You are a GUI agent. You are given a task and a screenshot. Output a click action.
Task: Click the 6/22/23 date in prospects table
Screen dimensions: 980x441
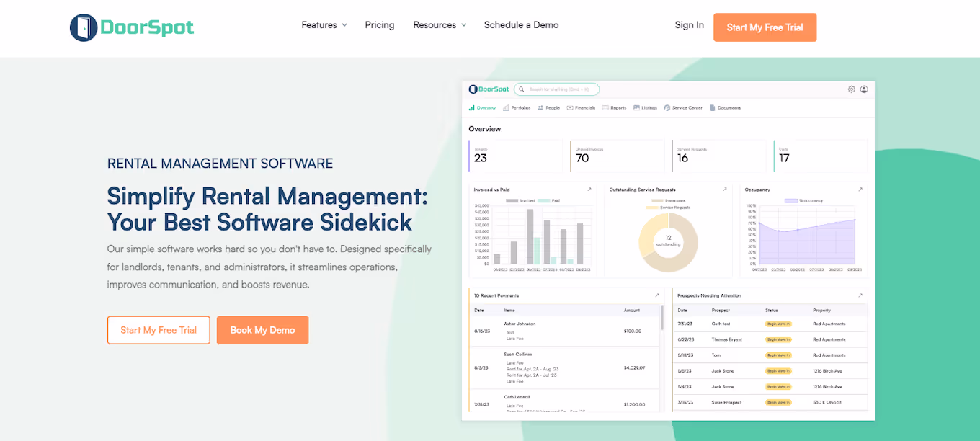point(685,339)
